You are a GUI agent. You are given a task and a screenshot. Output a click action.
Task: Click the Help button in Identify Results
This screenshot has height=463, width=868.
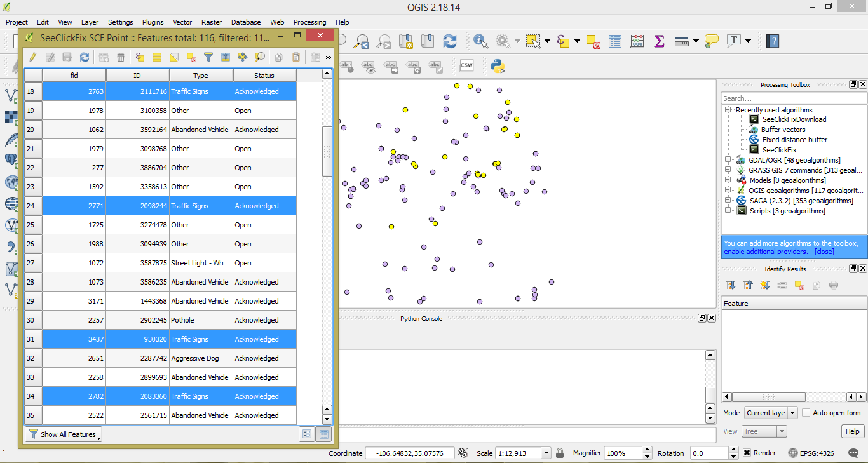852,431
